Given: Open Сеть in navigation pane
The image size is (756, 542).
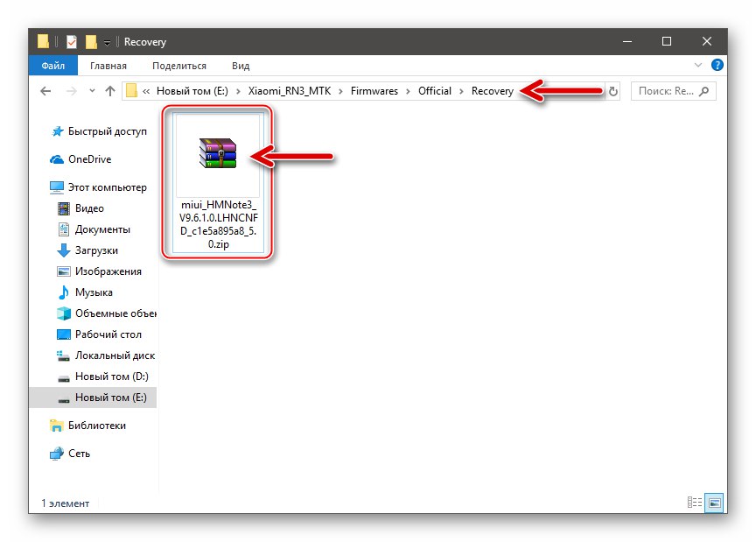Looking at the screenshot, I should pyautogui.click(x=79, y=454).
